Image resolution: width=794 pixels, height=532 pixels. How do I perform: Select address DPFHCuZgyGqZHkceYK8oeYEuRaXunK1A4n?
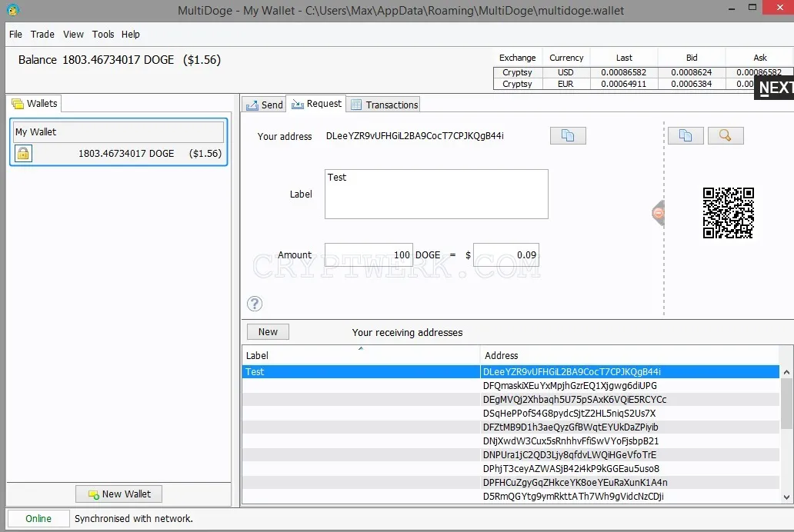510,482
